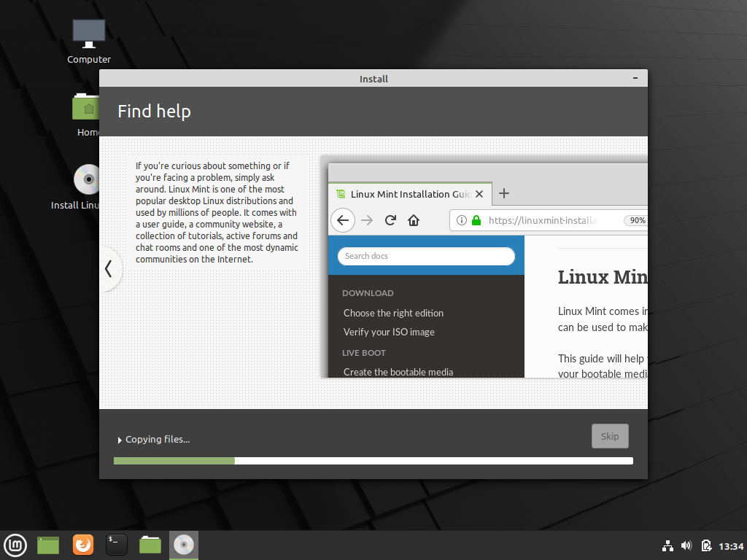The width and height of the screenshot is (747, 560).
Task: Open the terminal from the taskbar
Action: click(116, 545)
